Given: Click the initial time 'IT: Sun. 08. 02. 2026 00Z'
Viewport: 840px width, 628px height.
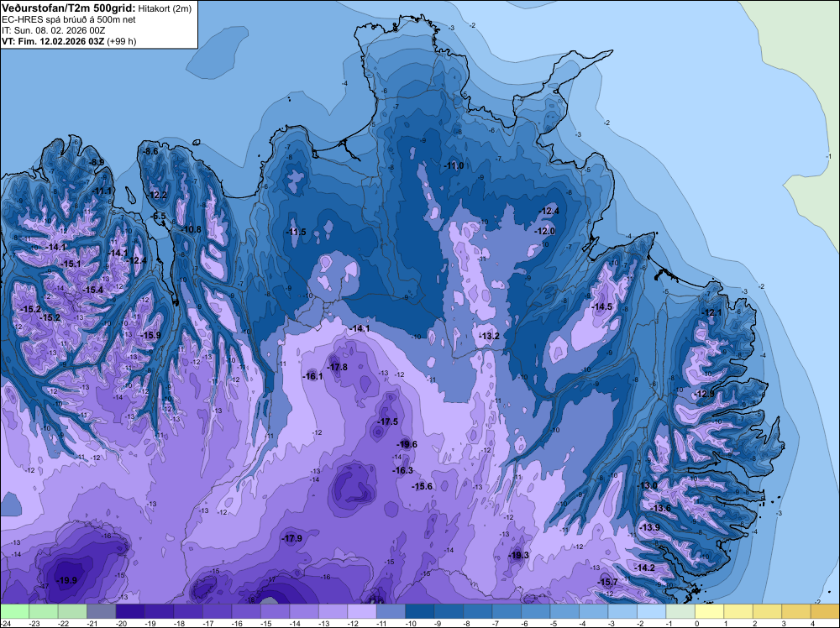Looking at the screenshot, I should coord(54,30).
